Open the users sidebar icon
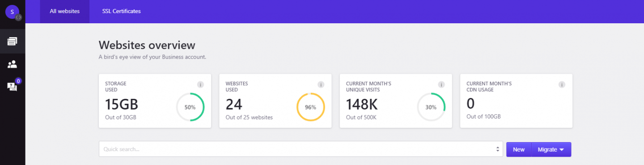This screenshot has width=644, height=165. (x=13, y=64)
